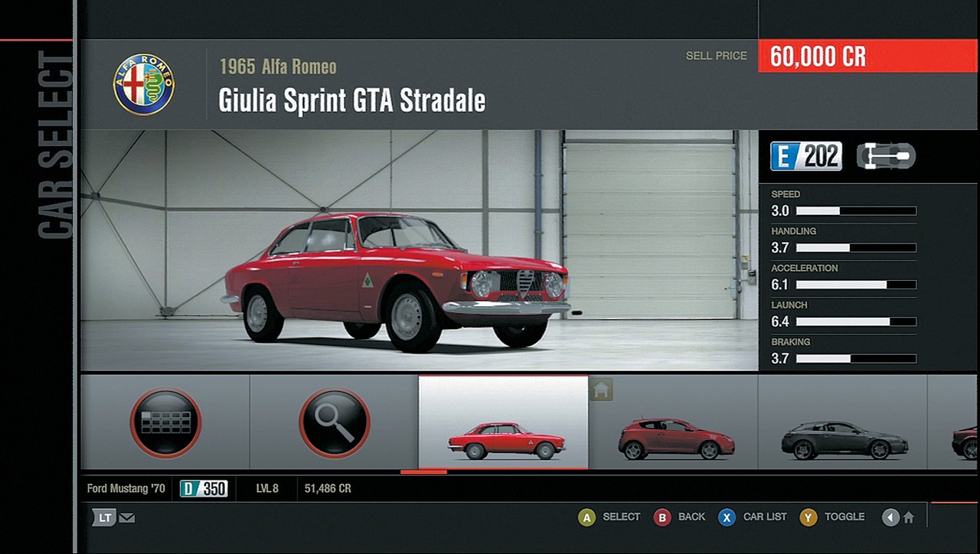Click the home icon in bottom bar
This screenshot has height=554, width=980.
(x=909, y=518)
